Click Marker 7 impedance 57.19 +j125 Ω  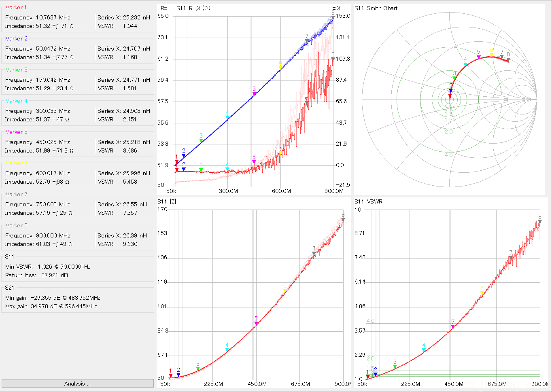click(54, 213)
